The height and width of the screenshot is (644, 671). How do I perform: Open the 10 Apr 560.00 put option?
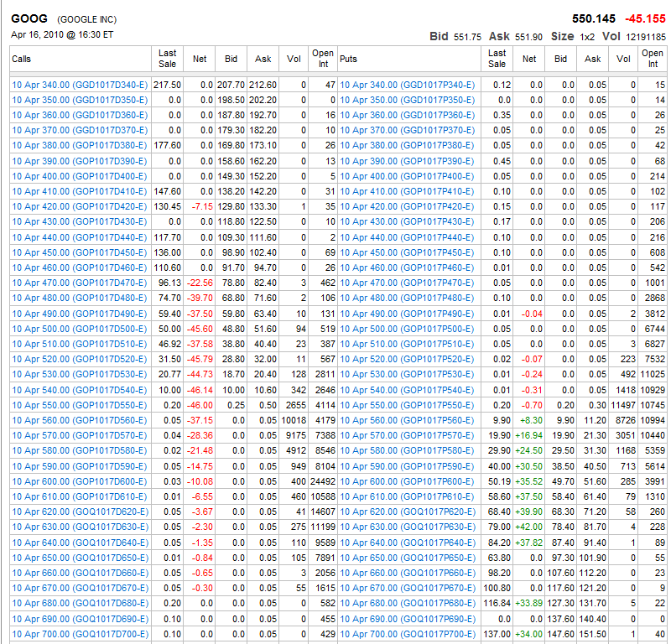[407, 421]
